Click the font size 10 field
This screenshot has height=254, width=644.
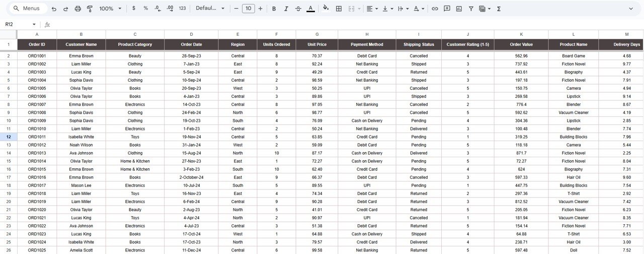pyautogui.click(x=248, y=9)
